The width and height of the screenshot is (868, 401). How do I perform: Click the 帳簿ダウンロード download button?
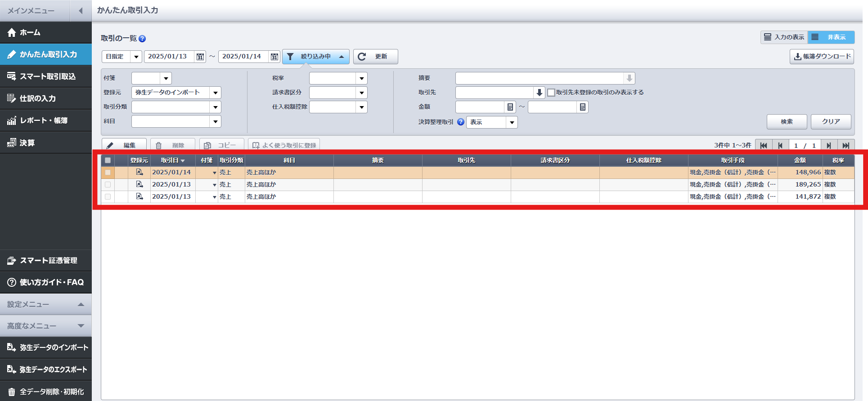[822, 57]
